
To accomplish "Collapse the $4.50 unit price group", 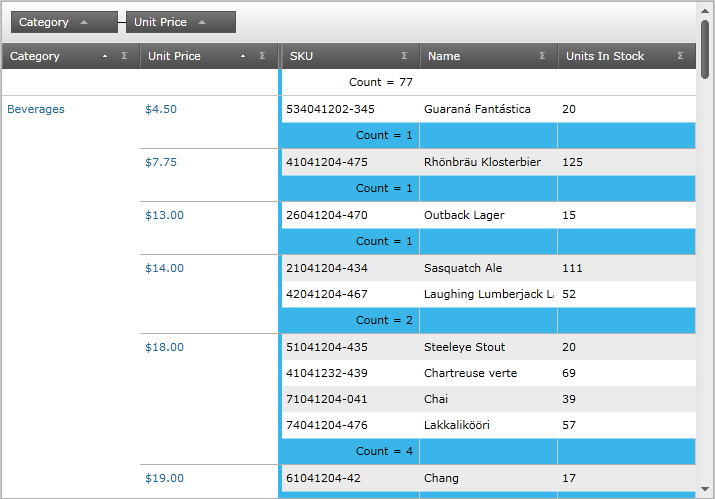I will 161,109.
